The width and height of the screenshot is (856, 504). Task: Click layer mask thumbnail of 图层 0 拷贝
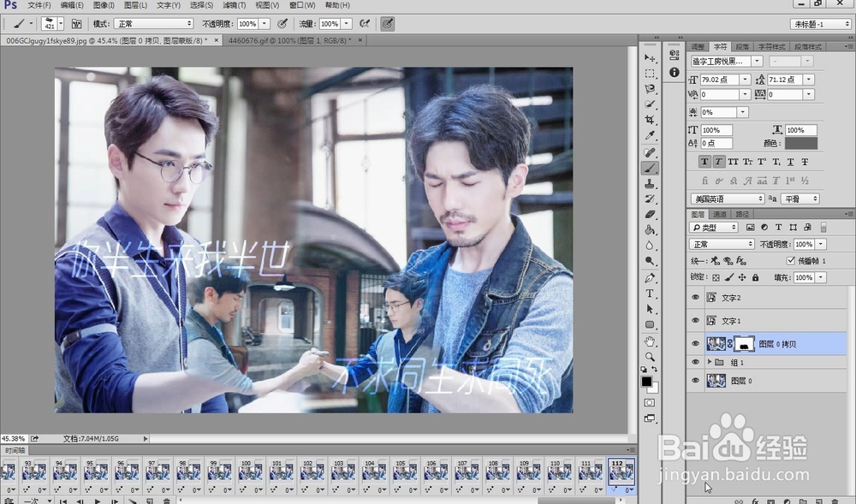click(744, 344)
